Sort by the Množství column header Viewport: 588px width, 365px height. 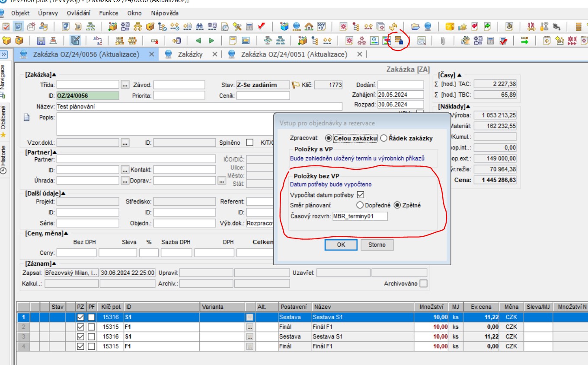[x=431, y=307]
